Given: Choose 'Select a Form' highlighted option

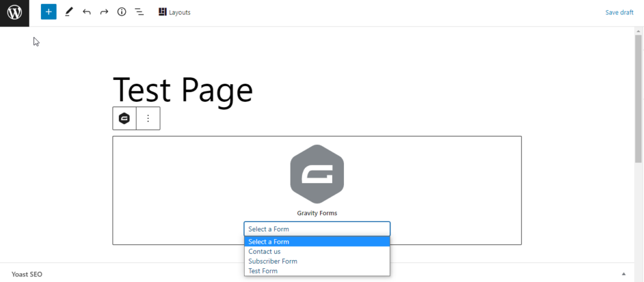Looking at the screenshot, I should pyautogui.click(x=317, y=242).
